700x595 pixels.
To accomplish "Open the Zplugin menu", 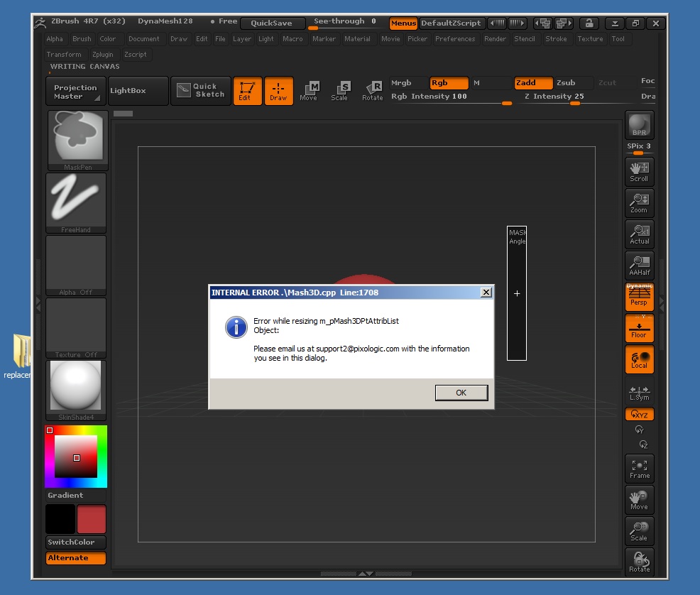I will click(103, 55).
